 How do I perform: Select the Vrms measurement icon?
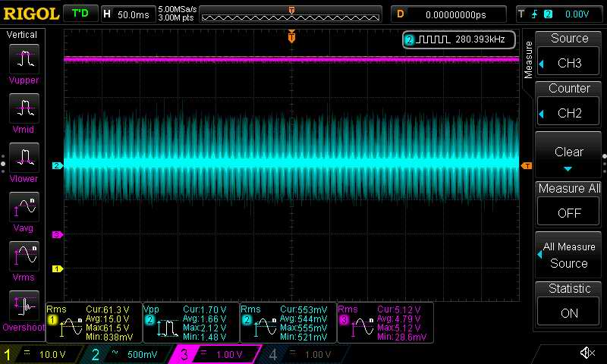tap(24, 256)
